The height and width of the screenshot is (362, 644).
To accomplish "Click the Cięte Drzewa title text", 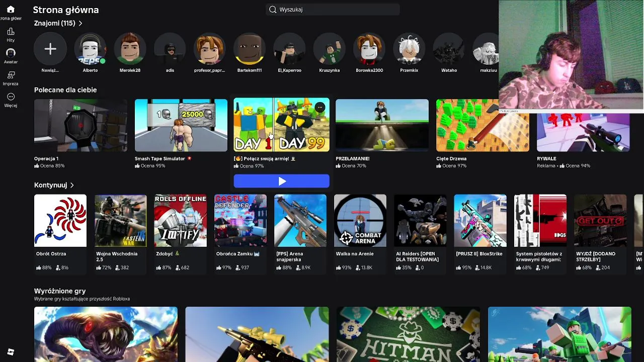I will click(451, 158).
